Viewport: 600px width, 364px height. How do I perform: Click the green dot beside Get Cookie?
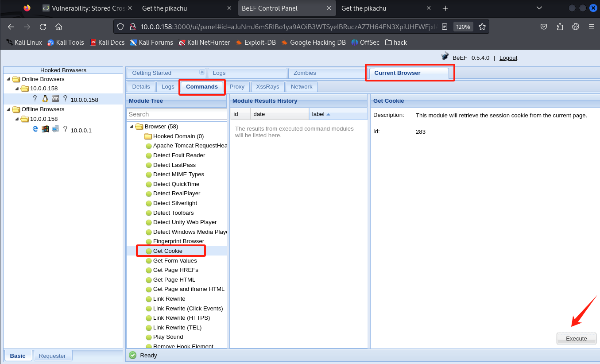[149, 251]
